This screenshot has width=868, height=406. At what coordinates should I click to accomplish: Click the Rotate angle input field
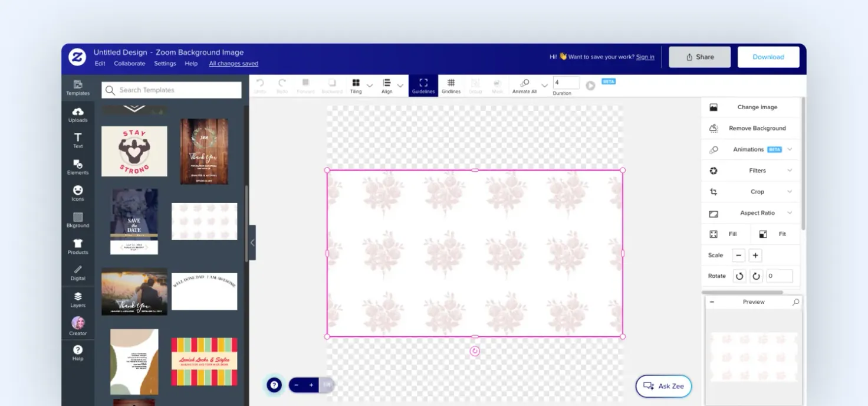click(x=780, y=276)
